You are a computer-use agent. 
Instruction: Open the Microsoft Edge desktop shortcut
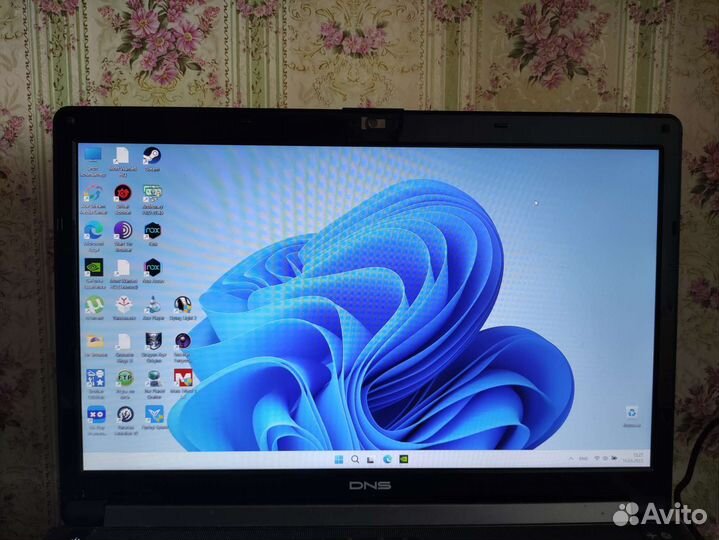coord(94,231)
